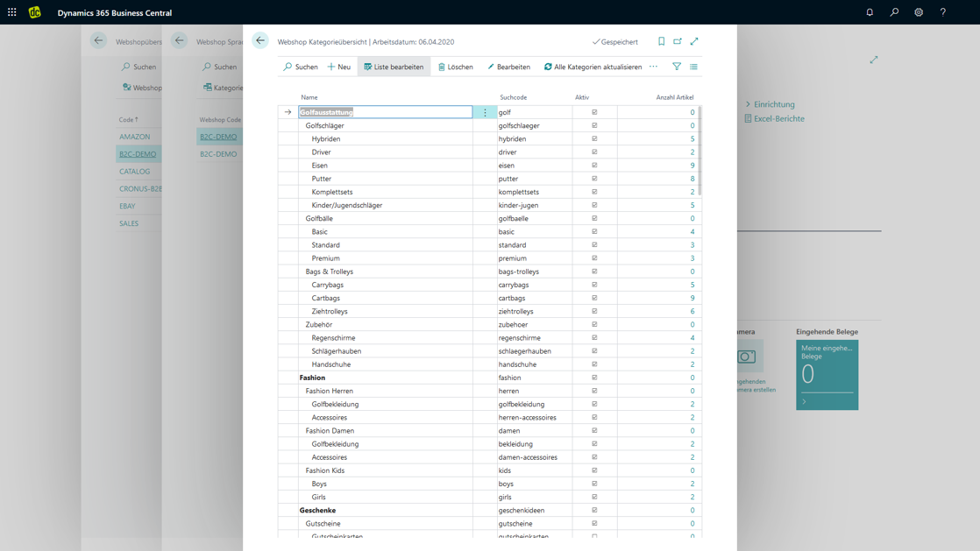Select the Driver category row
Viewport: 980px width, 551px height.
coord(489,152)
